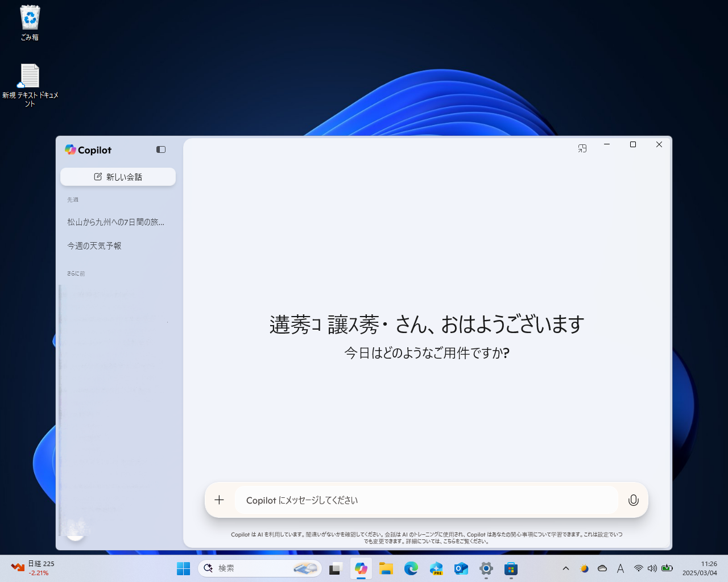Open the Wi-Fi network tray icon
This screenshot has width=728, height=582.
point(639,568)
